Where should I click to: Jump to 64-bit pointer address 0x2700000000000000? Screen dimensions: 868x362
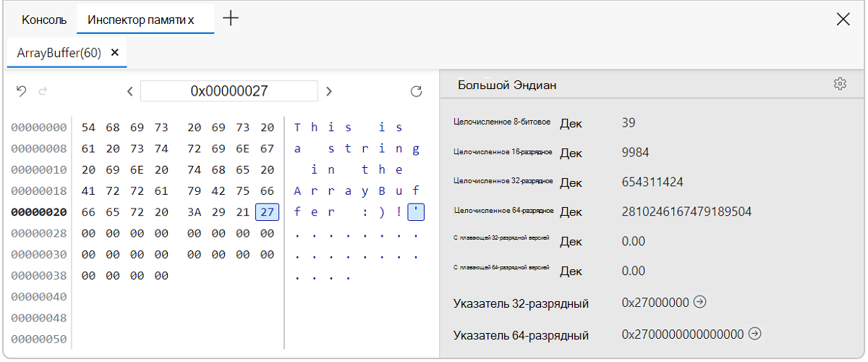point(755,334)
